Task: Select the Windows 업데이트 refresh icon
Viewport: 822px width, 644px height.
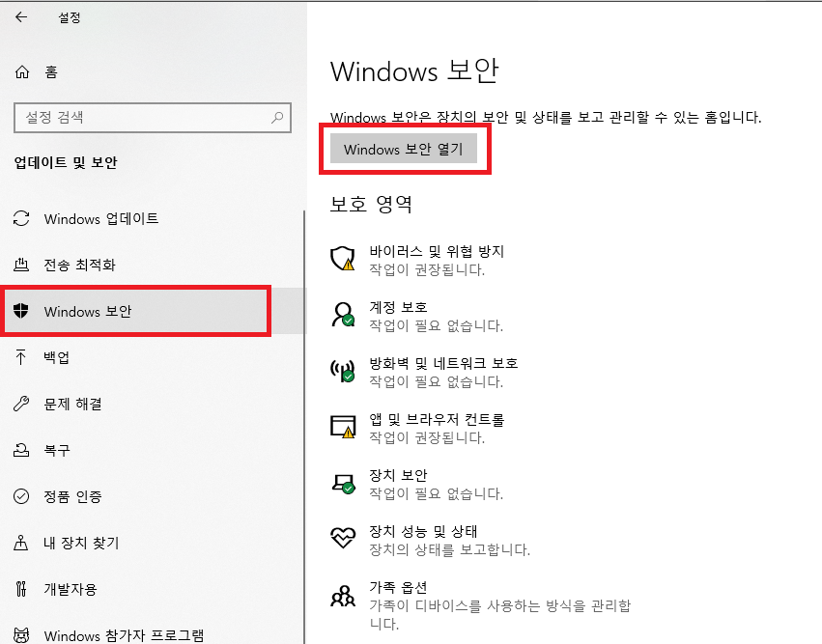Action: [x=21, y=218]
